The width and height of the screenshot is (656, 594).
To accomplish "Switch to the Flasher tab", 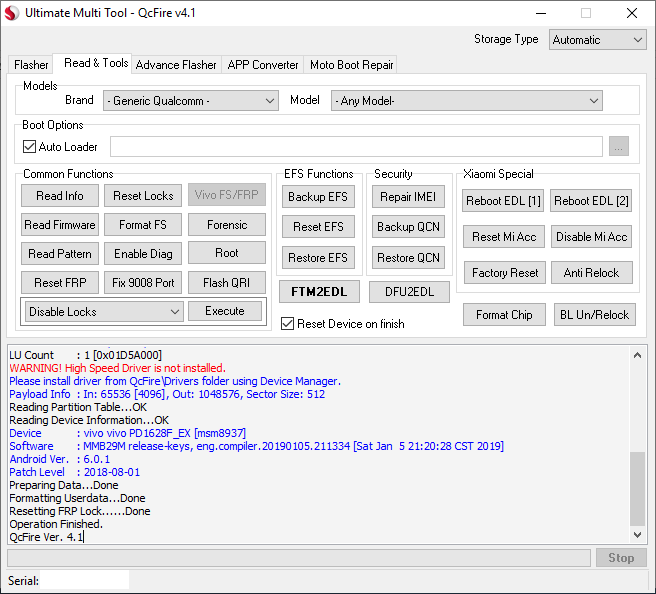I will click(31, 65).
